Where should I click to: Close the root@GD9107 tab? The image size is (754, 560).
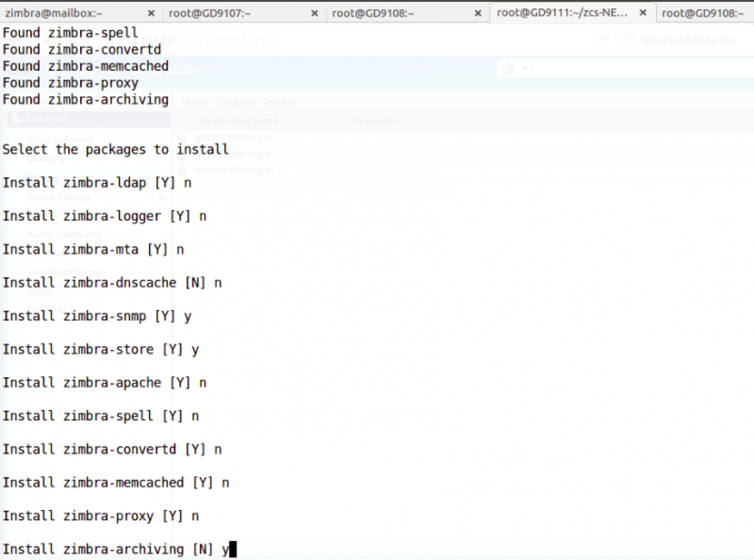(x=315, y=13)
